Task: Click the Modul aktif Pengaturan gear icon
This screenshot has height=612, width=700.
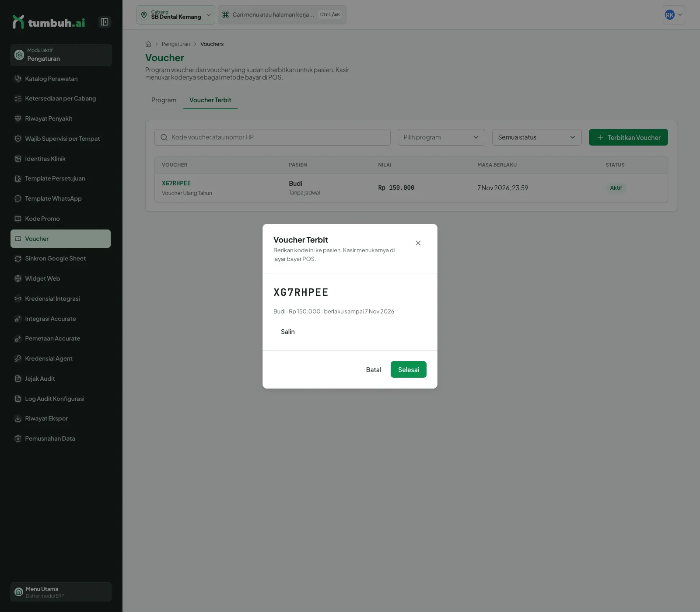Action: click(19, 55)
